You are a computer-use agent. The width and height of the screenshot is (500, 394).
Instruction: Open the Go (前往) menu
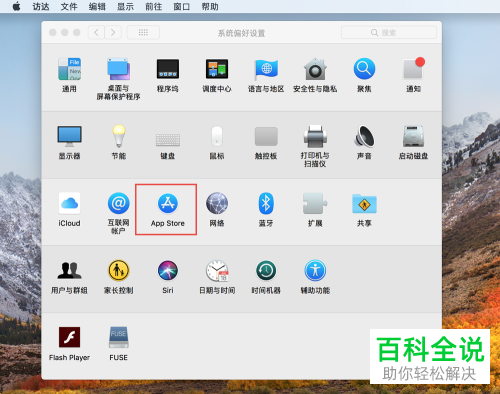153,6
